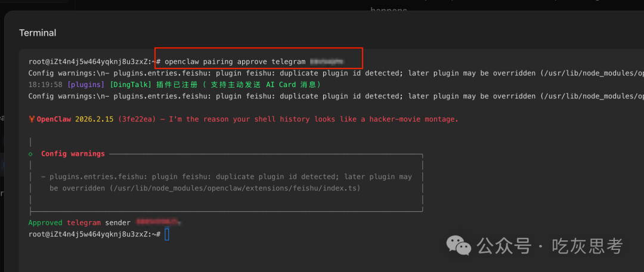The image size is (644, 272).
Task: Click the 'be overridden (/usr/lib/node_modules/openclaw/extensions/feishu/index.ts)' line
Action: click(205, 188)
